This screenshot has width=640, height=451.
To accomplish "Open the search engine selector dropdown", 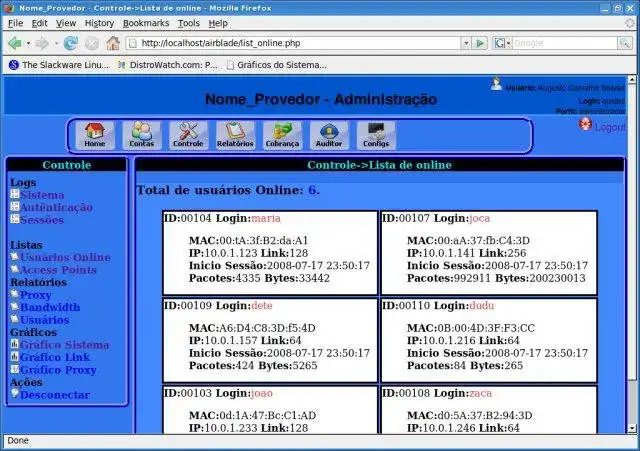I will click(x=502, y=43).
